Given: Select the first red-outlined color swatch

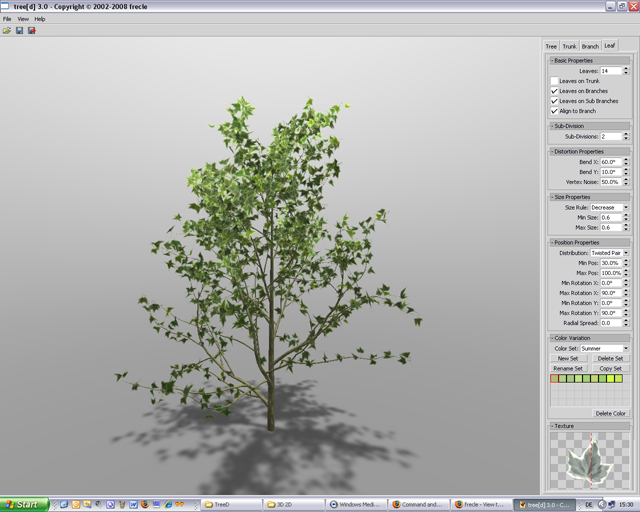Looking at the screenshot, I should click(555, 379).
